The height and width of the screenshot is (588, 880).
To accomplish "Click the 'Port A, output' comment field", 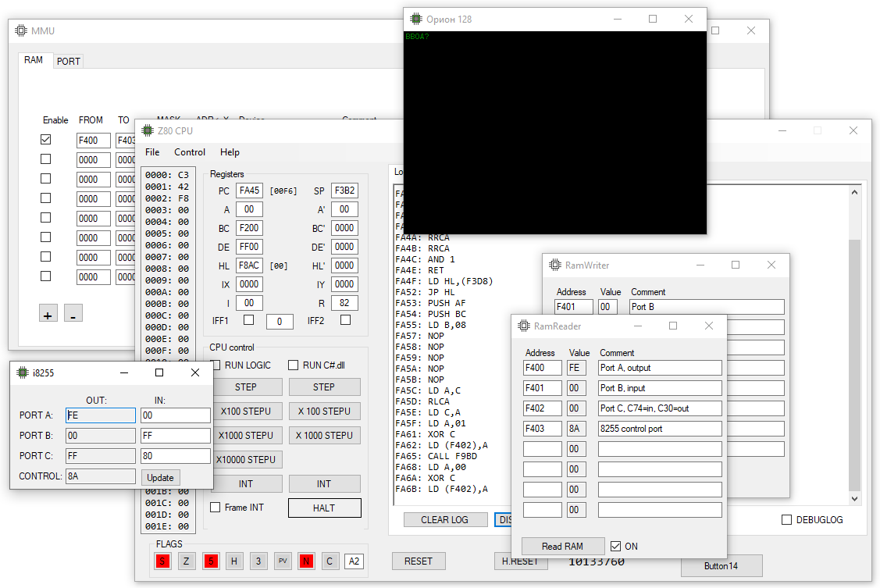I will pyautogui.click(x=660, y=368).
